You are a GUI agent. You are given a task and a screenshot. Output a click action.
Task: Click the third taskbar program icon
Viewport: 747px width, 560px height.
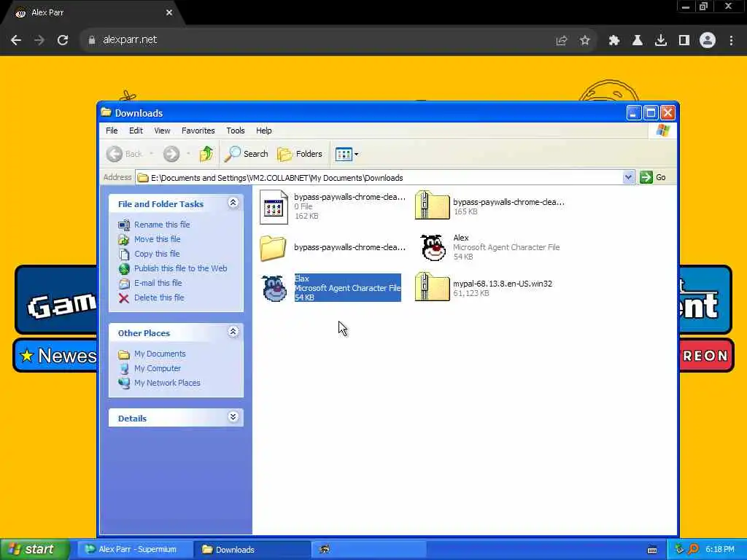[x=325, y=550]
